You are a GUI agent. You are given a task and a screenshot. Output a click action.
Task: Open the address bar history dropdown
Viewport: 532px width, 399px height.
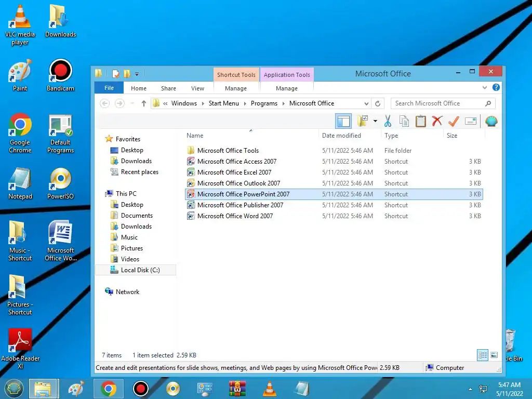tap(366, 103)
